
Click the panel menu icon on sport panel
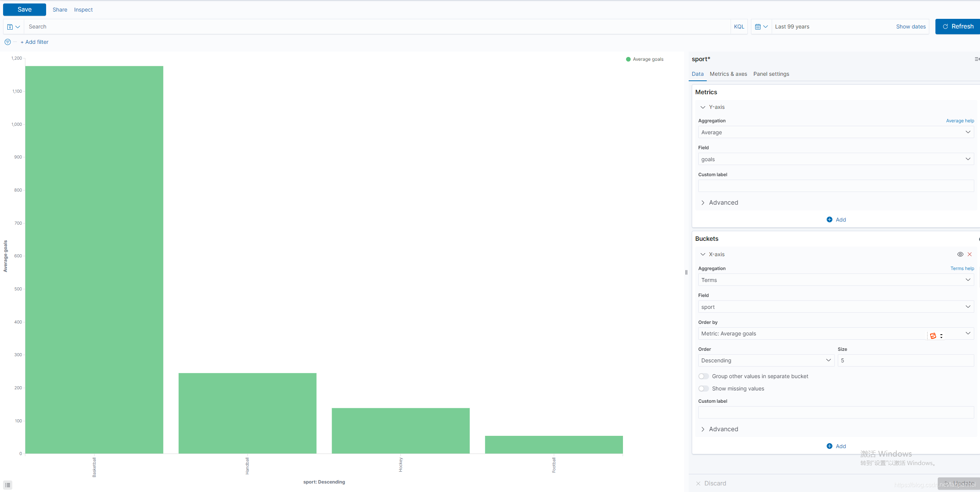(x=976, y=59)
